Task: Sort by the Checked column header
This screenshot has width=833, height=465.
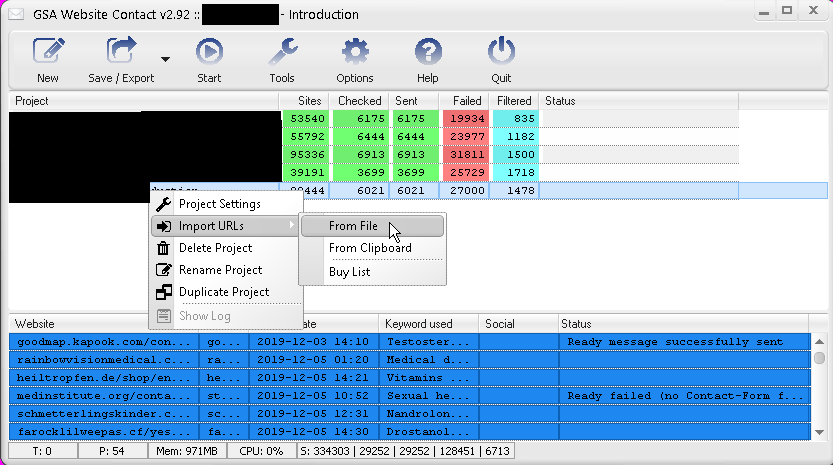Action: pyautogui.click(x=360, y=101)
